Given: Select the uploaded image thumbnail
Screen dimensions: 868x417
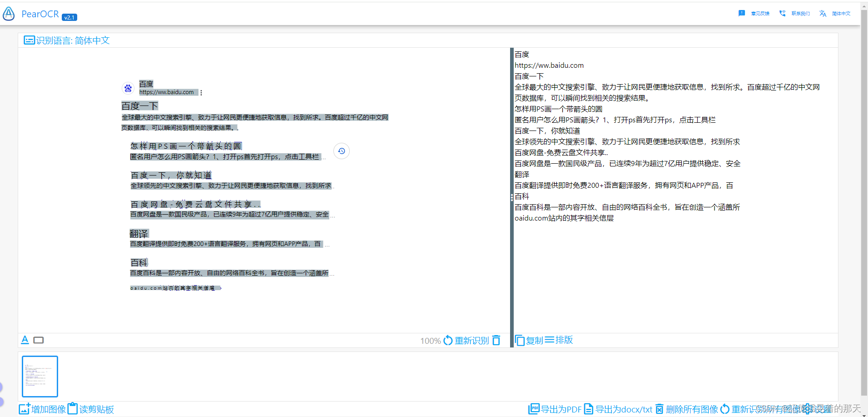Looking at the screenshot, I should click(x=40, y=377).
